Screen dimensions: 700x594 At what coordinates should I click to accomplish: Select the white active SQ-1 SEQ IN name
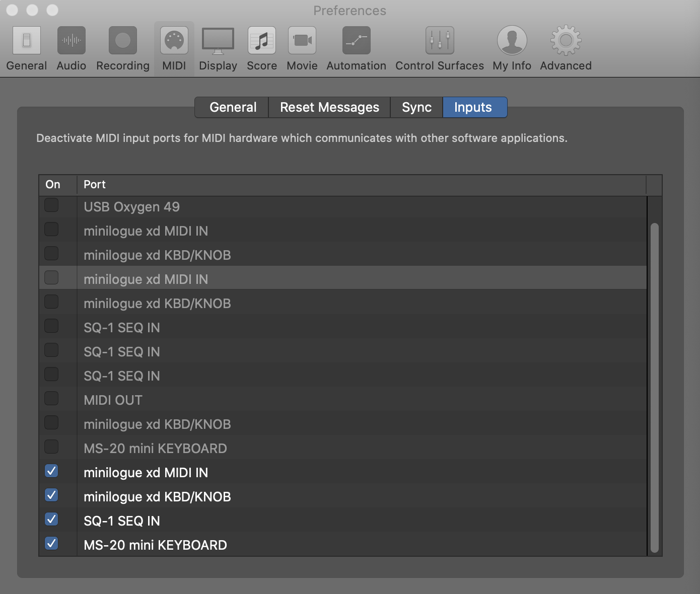point(121,521)
